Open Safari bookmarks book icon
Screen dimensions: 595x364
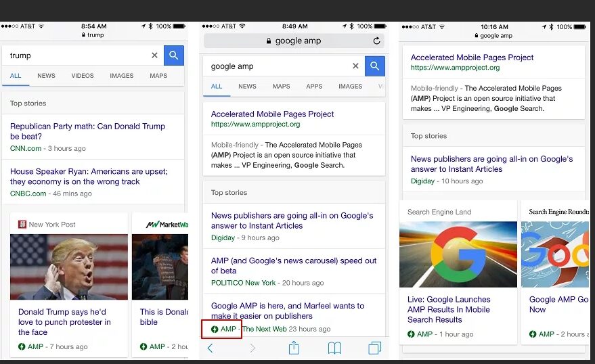(x=334, y=348)
